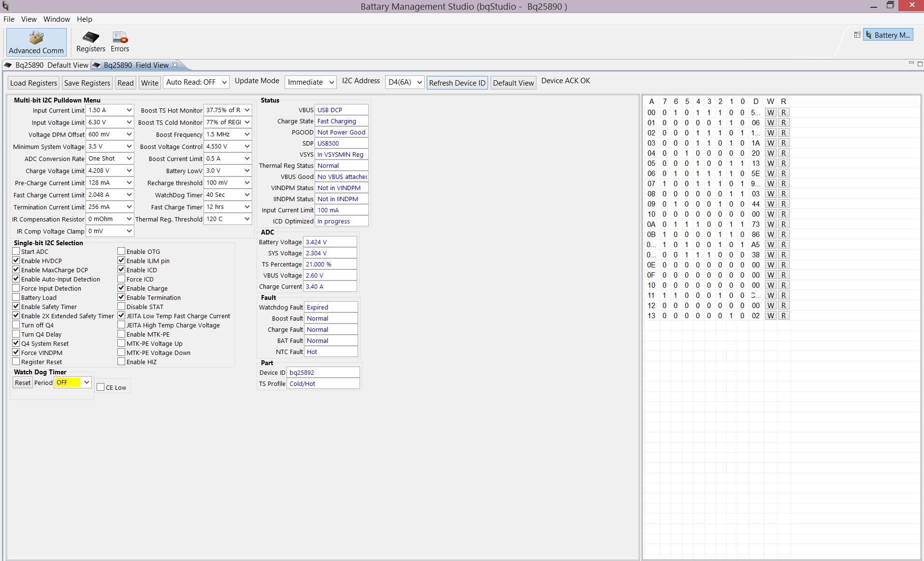The width and height of the screenshot is (924, 561).
Task: Click R button for register 13
Action: [x=783, y=315]
